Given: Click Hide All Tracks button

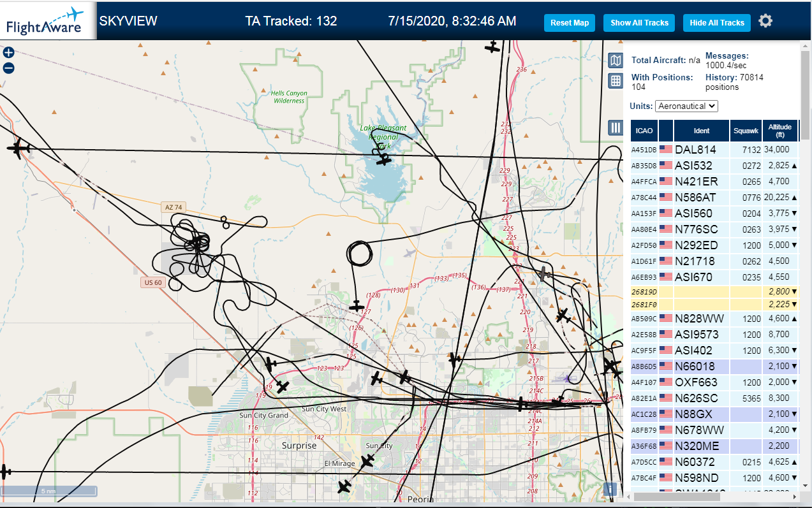Looking at the screenshot, I should 717,22.
